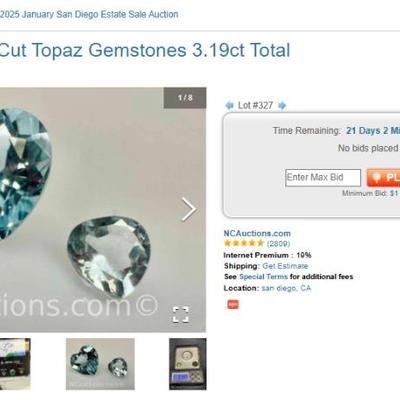View the 2809 seller reviews
The image size is (400, 400).
click(x=278, y=244)
